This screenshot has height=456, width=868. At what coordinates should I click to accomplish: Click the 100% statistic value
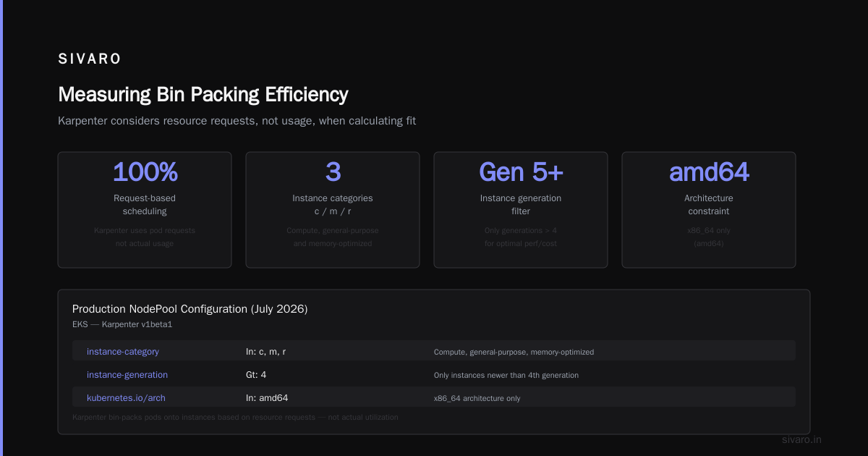point(145,172)
